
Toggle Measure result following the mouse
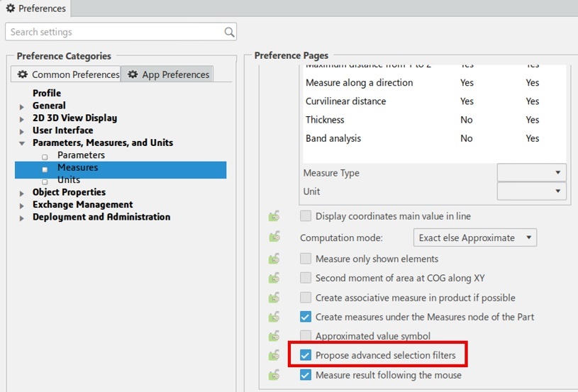(x=306, y=375)
